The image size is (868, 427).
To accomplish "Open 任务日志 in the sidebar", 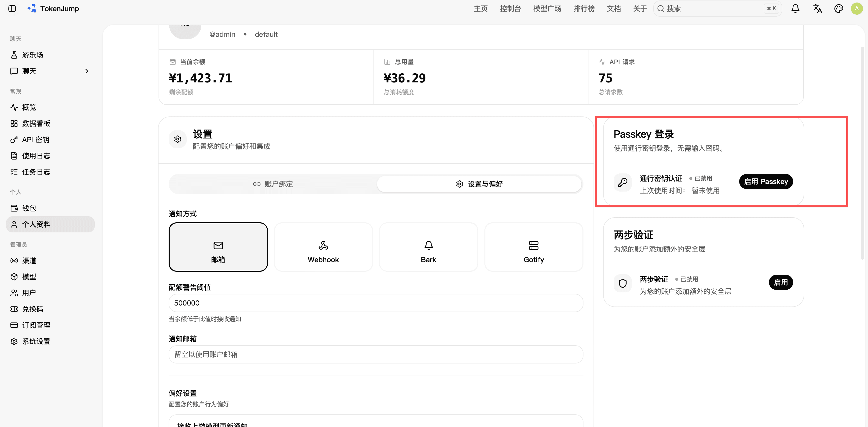I will point(51,172).
